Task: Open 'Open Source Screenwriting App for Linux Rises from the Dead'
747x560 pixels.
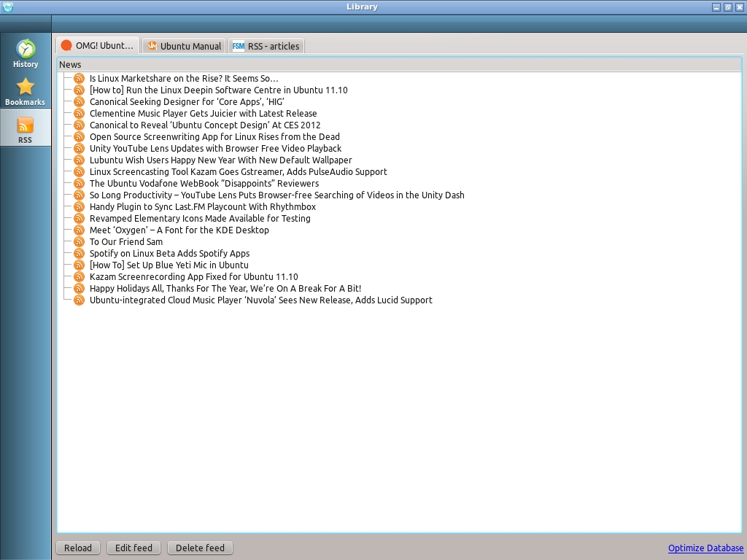Action: [x=215, y=136]
